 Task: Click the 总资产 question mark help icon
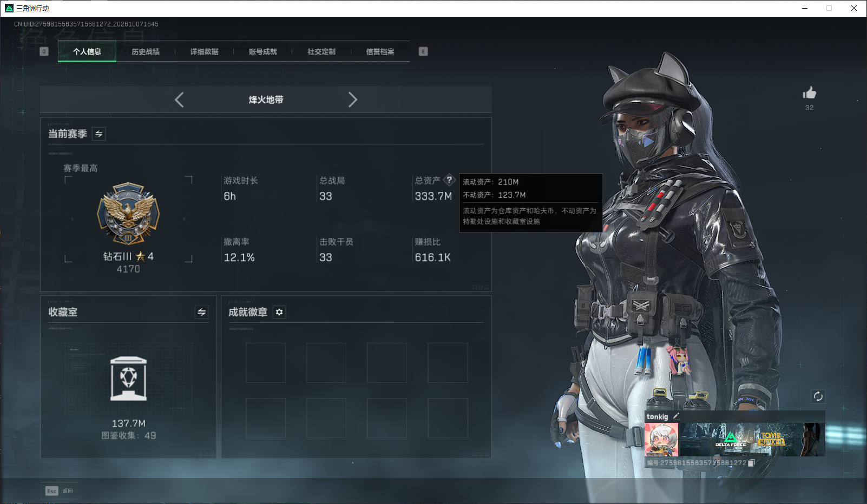(449, 180)
